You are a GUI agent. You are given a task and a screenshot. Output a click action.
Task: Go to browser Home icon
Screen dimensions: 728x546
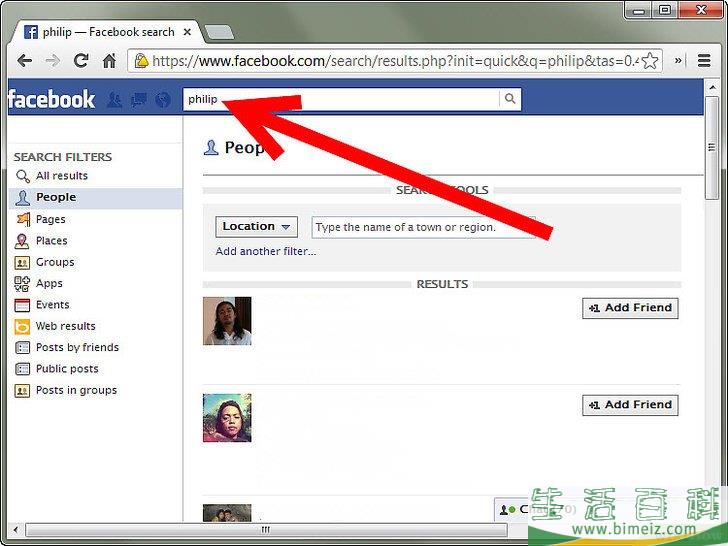[x=109, y=60]
